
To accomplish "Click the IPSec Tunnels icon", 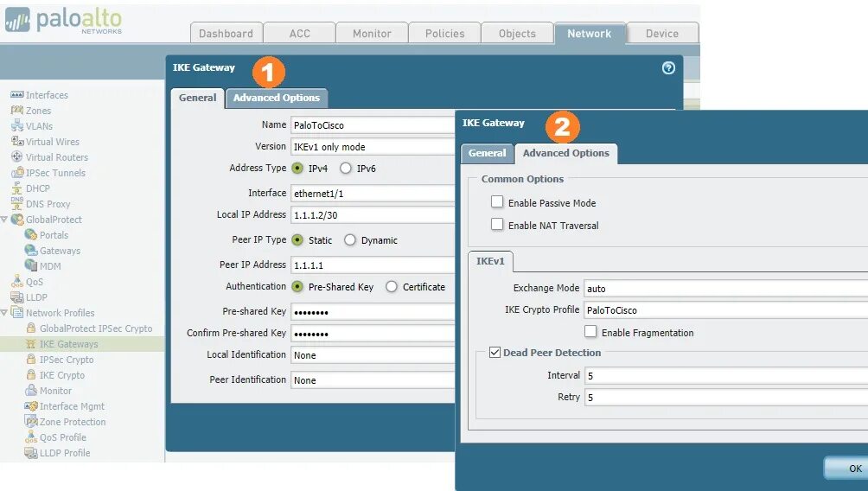I will point(17,172).
